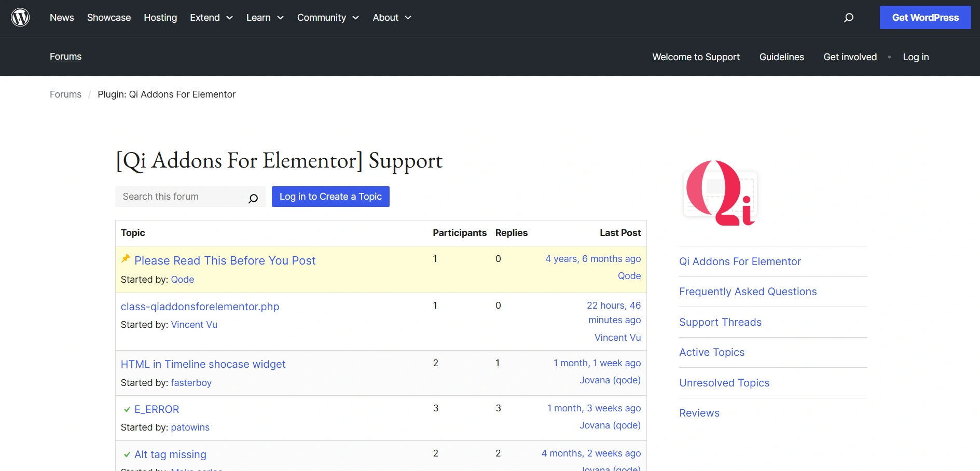
Task: Click the sticky pin icon on Please Read topic
Action: pyautogui.click(x=126, y=259)
